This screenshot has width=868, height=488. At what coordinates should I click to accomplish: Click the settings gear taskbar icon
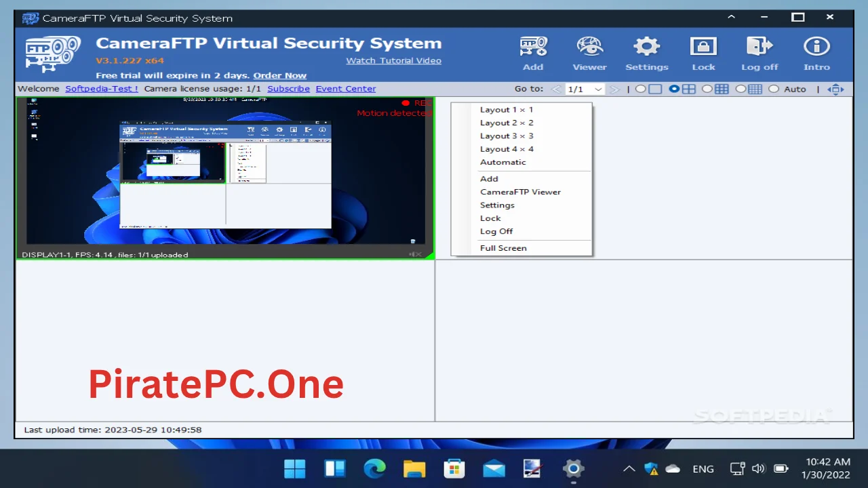click(x=573, y=468)
